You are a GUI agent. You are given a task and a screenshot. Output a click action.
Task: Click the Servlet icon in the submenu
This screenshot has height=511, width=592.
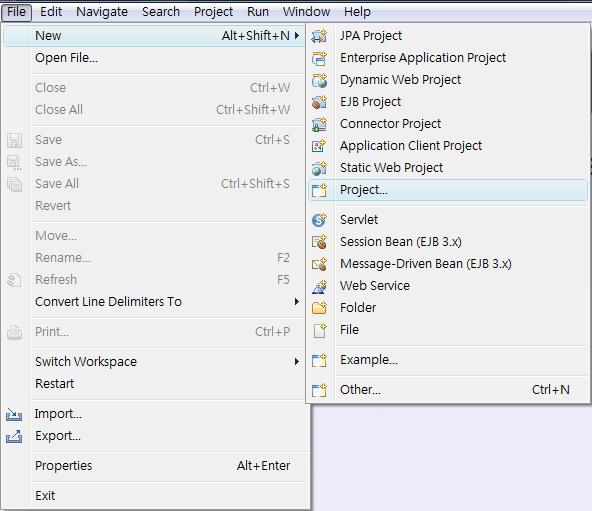(x=319, y=220)
